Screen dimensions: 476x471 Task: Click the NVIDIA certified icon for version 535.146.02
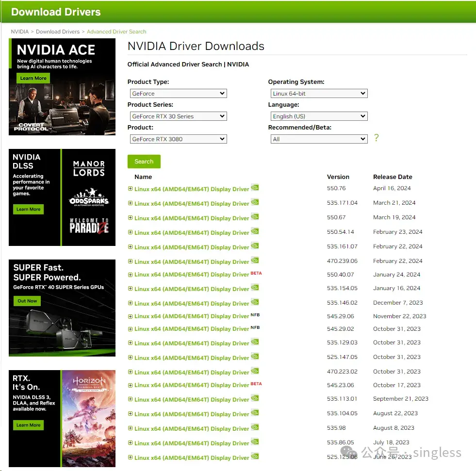[255, 302]
